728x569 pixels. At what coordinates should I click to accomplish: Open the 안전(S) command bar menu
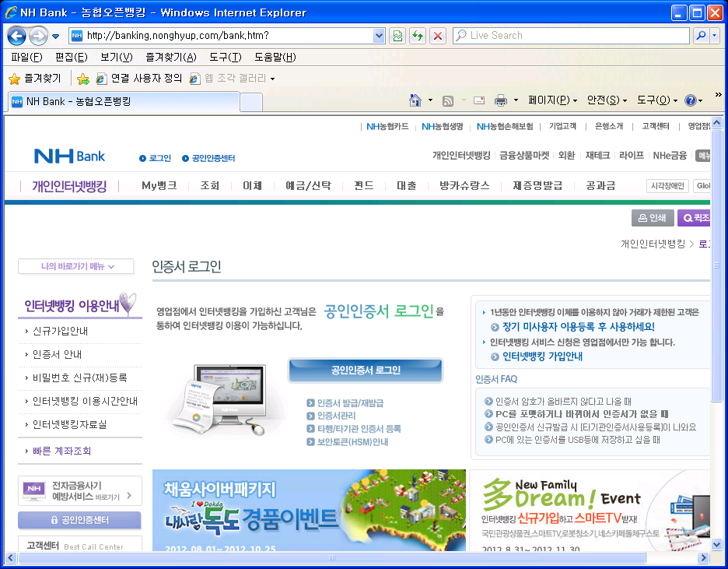[607, 100]
